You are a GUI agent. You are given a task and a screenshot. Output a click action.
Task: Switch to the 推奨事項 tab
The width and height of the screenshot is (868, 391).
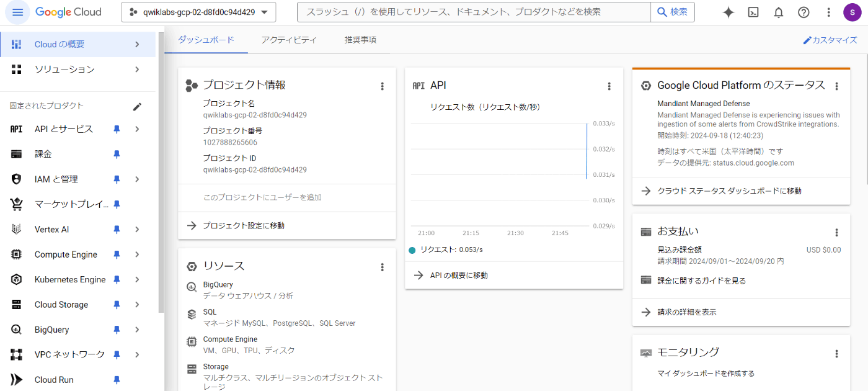[x=360, y=40]
